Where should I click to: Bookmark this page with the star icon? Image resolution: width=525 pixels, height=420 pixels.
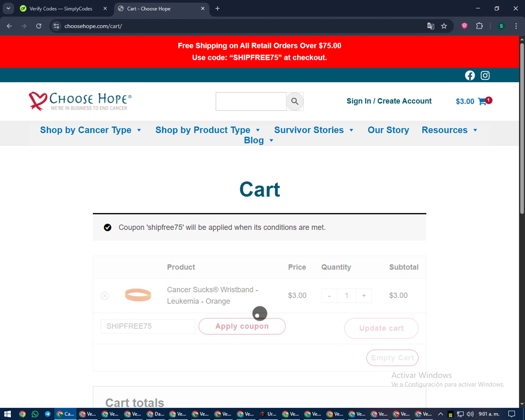444,26
